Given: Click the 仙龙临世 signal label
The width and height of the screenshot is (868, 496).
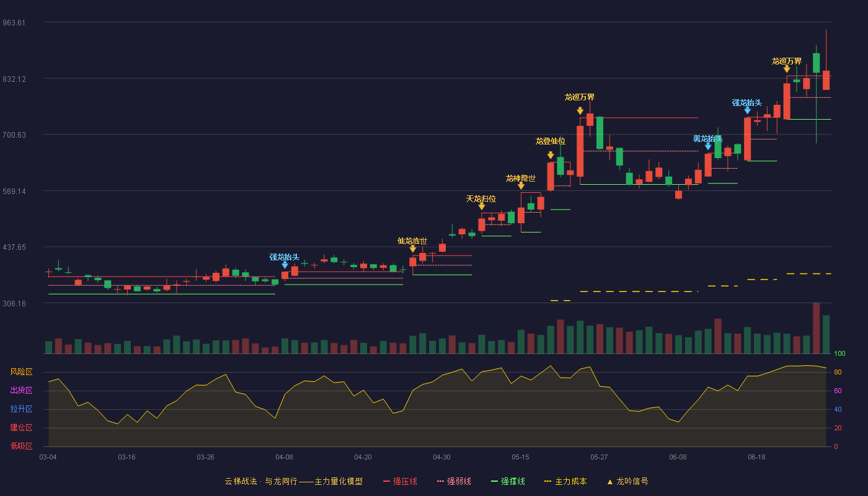Looking at the screenshot, I should (x=412, y=241).
